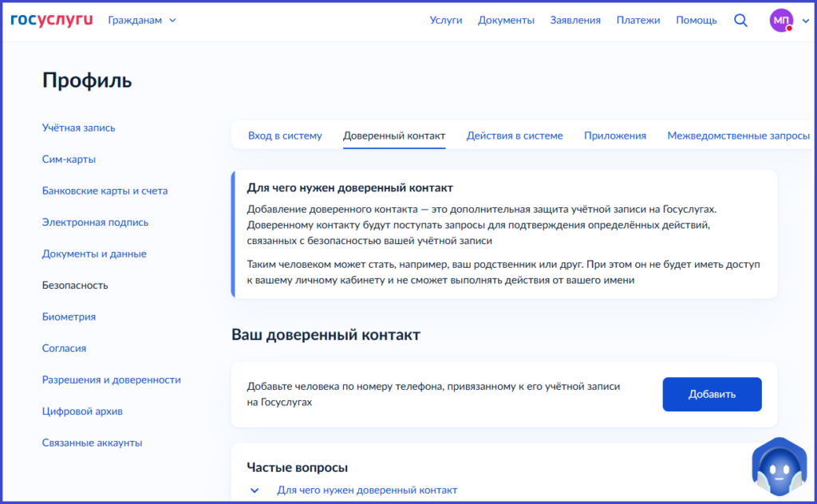Switch to the Вход в систему tab
This screenshot has width=817, height=504.
(285, 136)
